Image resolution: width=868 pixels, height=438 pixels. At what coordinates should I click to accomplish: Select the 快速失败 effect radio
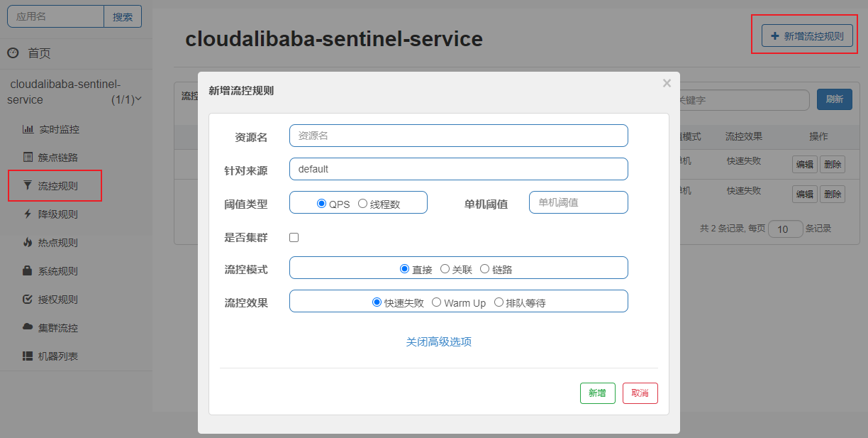pyautogui.click(x=377, y=302)
